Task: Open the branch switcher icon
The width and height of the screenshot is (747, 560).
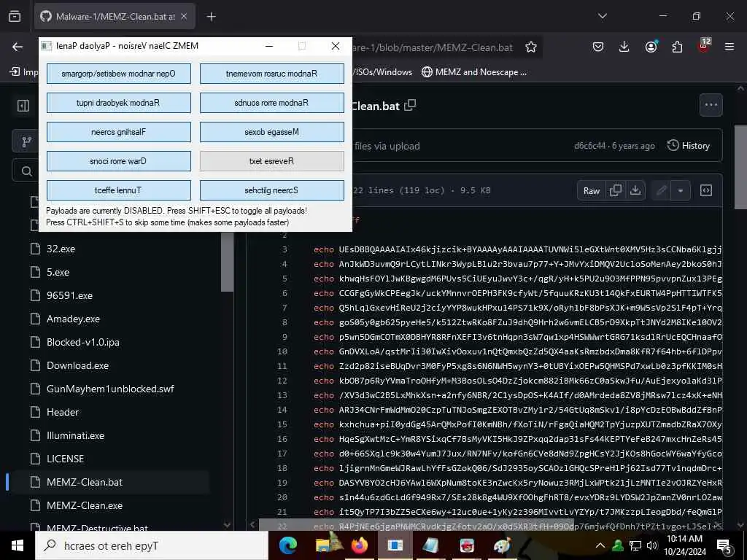Action: [x=26, y=141]
